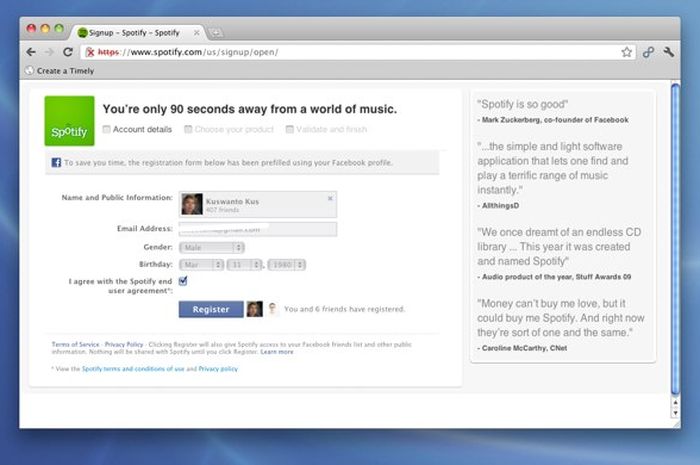The image size is (700, 465).
Task: Click the green Spotify logo
Action: [x=69, y=121]
